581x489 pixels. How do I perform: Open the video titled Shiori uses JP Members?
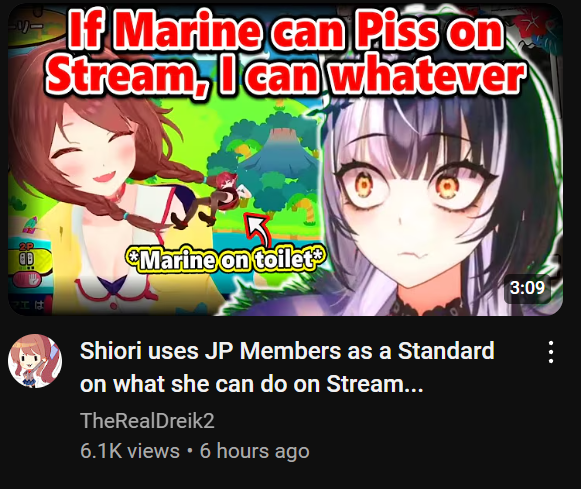point(287,367)
